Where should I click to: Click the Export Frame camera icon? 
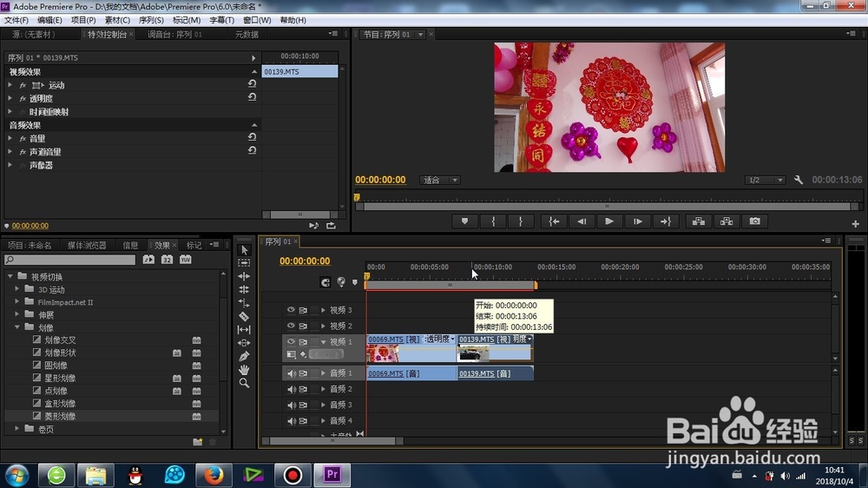click(x=754, y=221)
